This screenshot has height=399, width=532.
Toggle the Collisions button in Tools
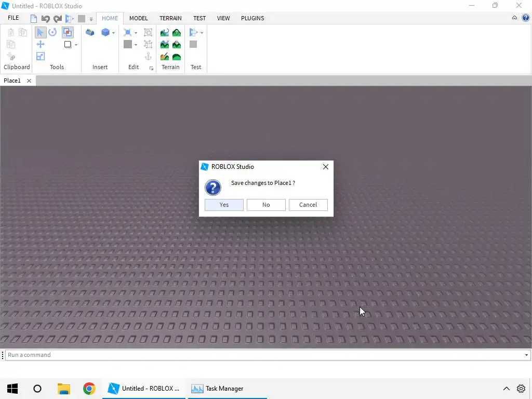coord(68,32)
